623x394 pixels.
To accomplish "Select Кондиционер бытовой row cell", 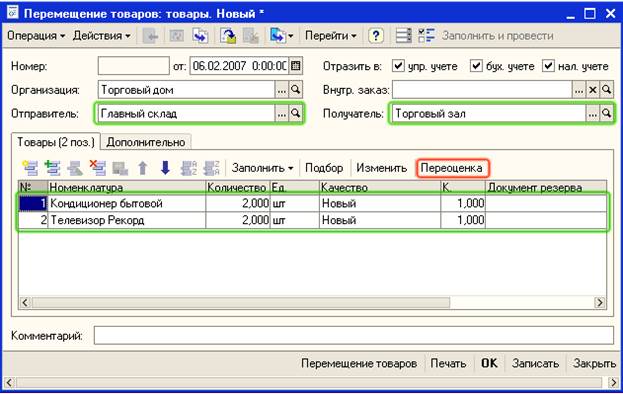I will (x=126, y=203).
